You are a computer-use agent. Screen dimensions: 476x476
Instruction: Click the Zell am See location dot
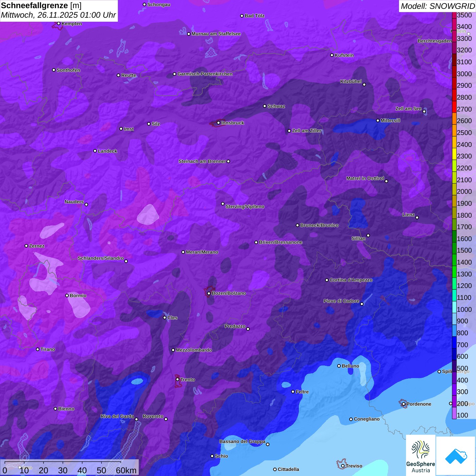pos(424,112)
